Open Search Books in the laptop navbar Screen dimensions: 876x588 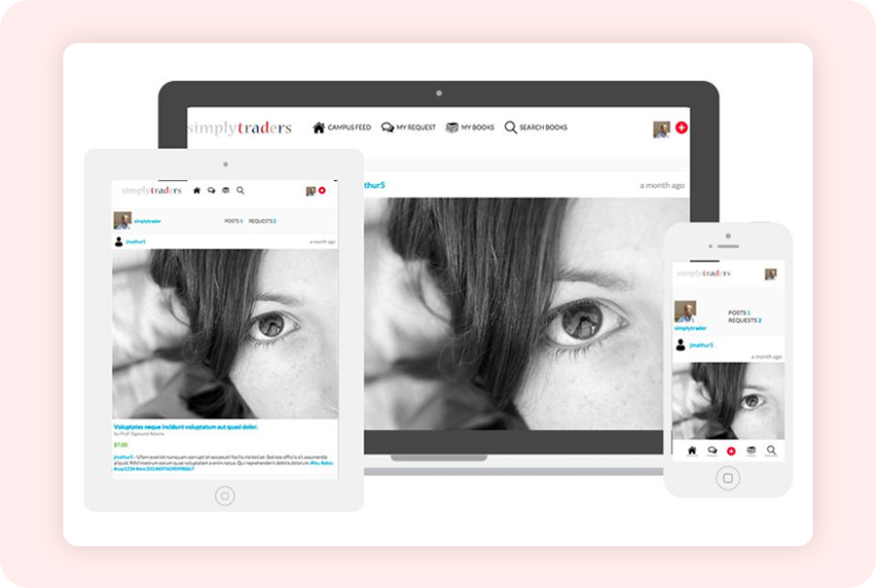click(x=535, y=128)
